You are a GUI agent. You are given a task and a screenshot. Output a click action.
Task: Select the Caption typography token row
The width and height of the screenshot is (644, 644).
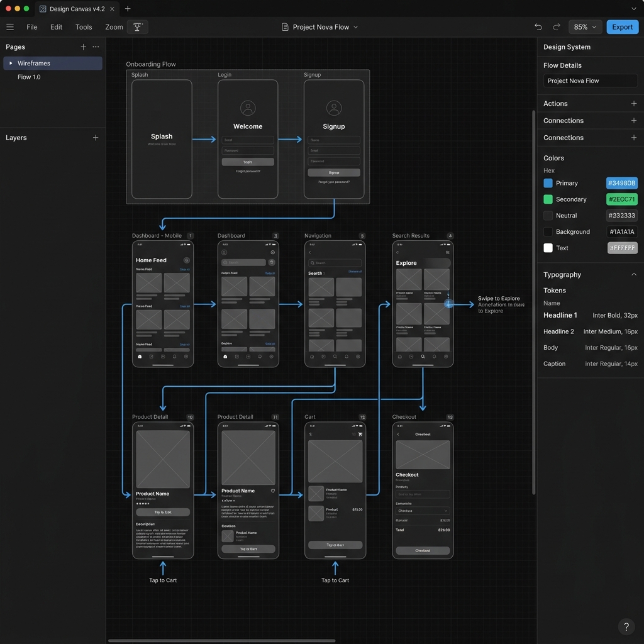590,364
